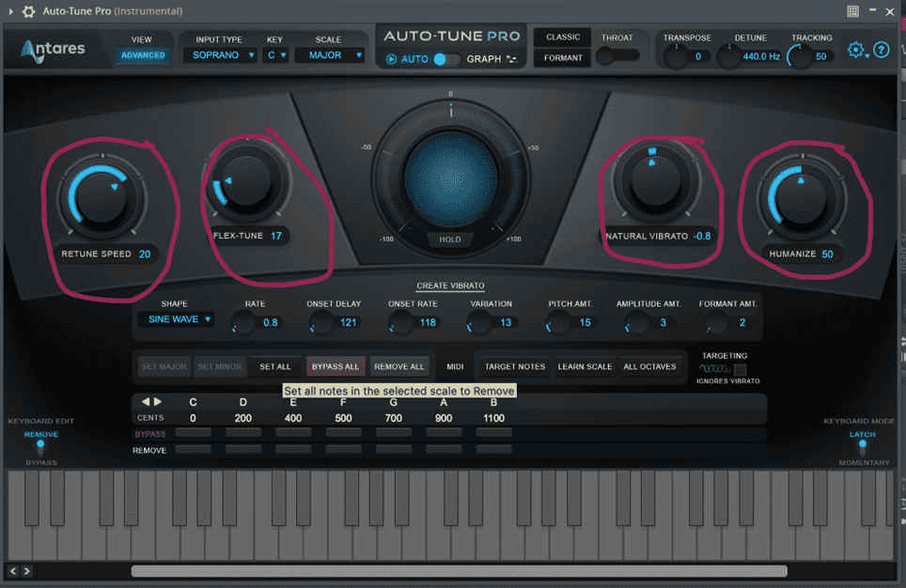Switch to the Advanced view
906x588 pixels.
coord(143,55)
